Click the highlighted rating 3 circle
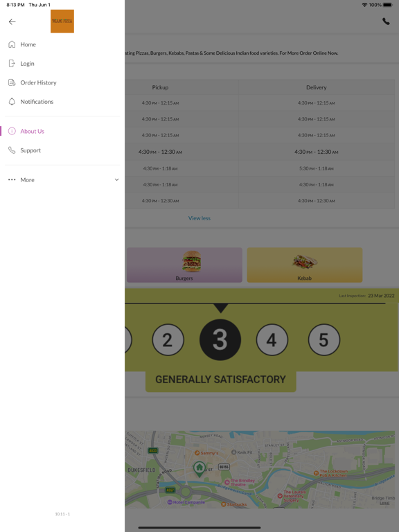 point(220,339)
